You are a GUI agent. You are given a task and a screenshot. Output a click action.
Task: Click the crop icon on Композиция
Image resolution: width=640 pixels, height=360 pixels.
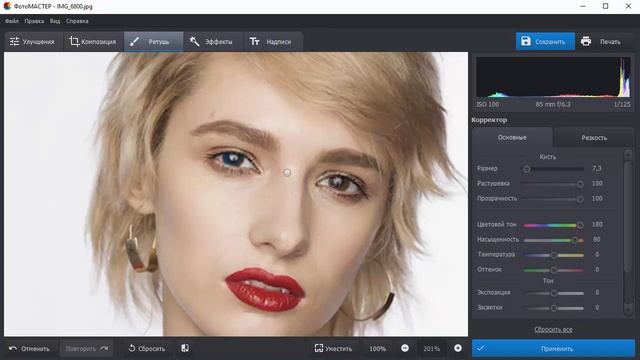click(x=74, y=41)
